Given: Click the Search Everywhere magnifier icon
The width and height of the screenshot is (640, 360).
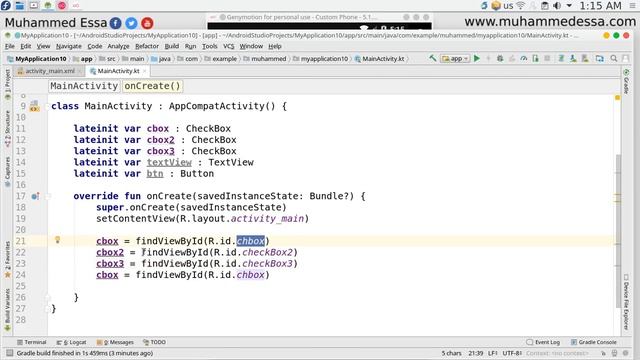Looking at the screenshot, I should coord(613,58).
